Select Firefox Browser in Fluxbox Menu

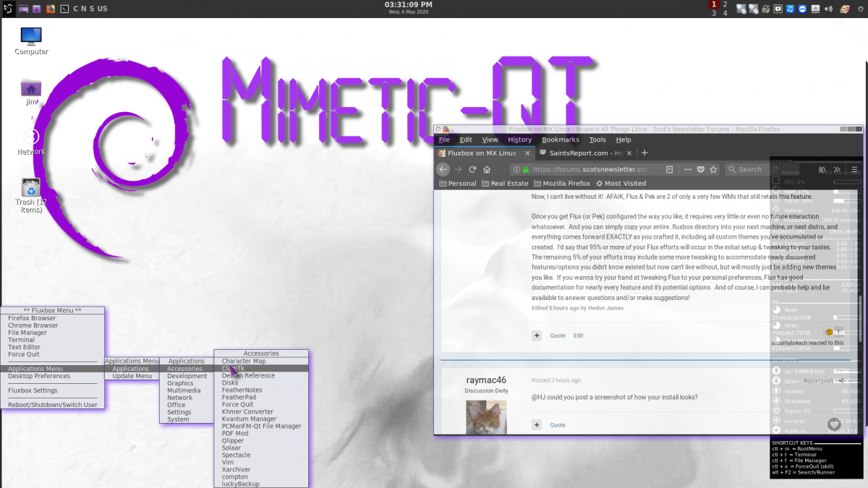coord(53,318)
